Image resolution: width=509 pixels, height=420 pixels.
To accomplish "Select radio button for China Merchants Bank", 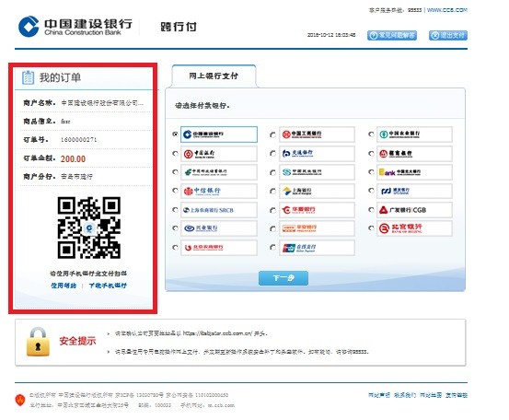I will coord(371,154).
